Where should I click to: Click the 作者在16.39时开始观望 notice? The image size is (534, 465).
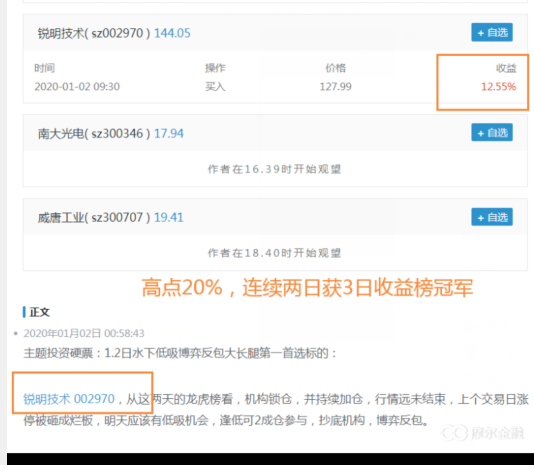[274, 169]
